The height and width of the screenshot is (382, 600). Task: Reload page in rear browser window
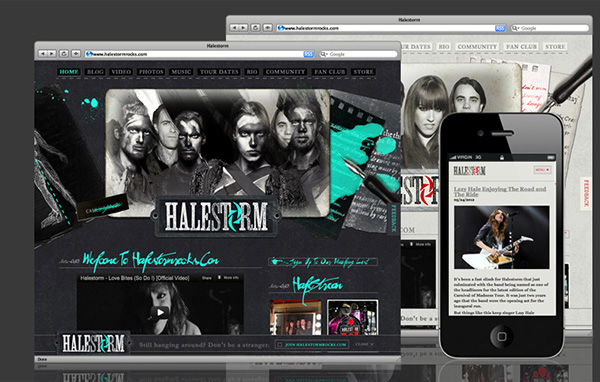(x=256, y=28)
